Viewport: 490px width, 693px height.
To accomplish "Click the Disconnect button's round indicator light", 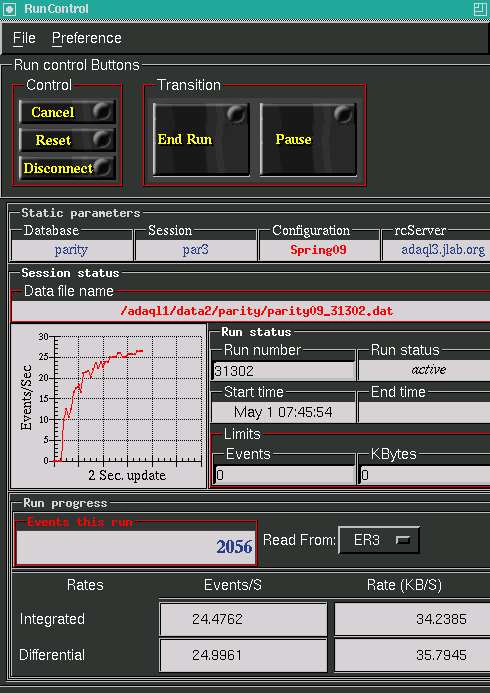I will pos(102,168).
